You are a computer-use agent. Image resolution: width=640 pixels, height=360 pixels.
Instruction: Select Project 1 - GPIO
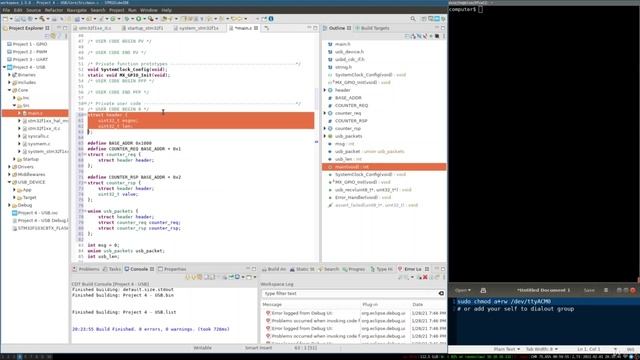29,44
